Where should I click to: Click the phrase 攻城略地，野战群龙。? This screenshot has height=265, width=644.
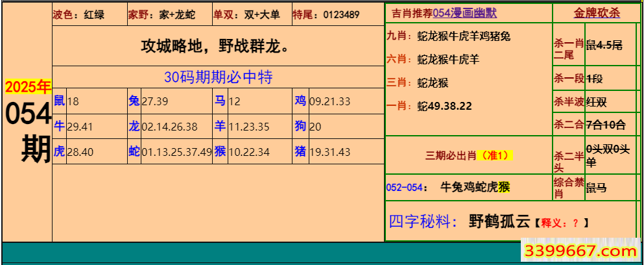(x=215, y=46)
